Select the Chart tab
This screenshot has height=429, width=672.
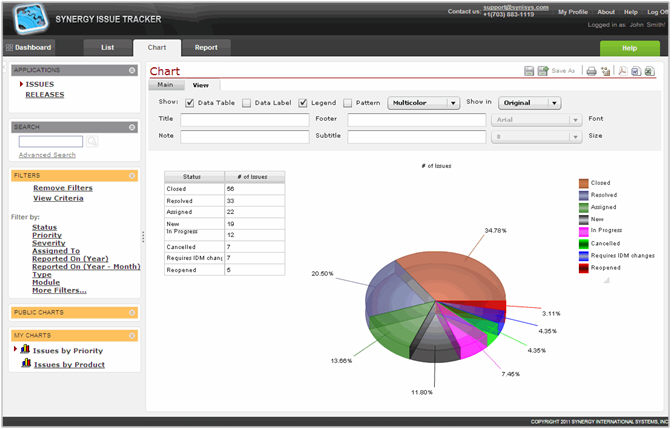click(157, 48)
